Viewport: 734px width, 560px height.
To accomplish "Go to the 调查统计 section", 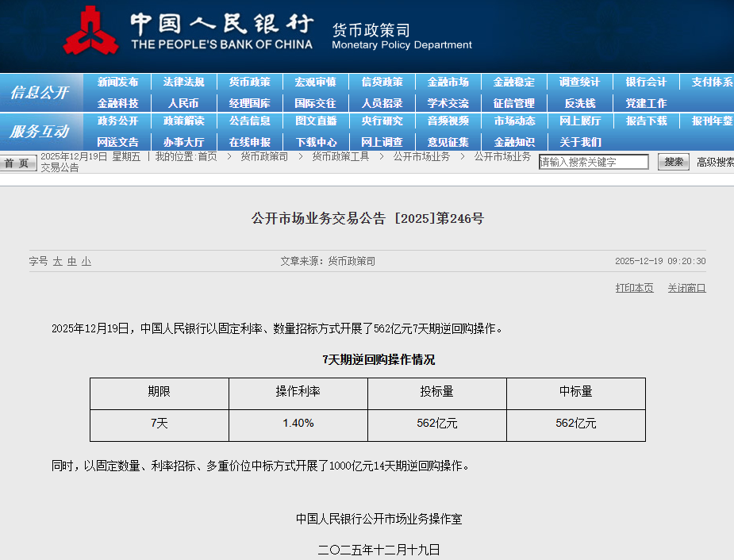I will click(x=579, y=82).
